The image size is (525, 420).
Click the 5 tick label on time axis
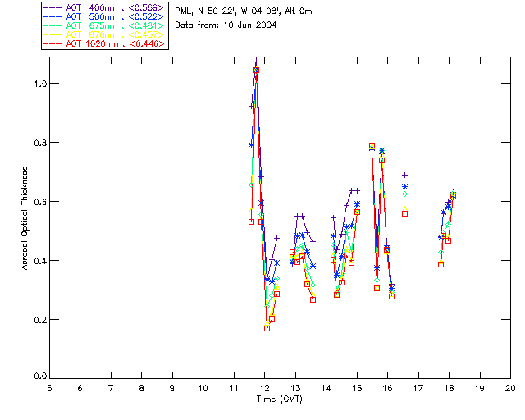(49, 388)
